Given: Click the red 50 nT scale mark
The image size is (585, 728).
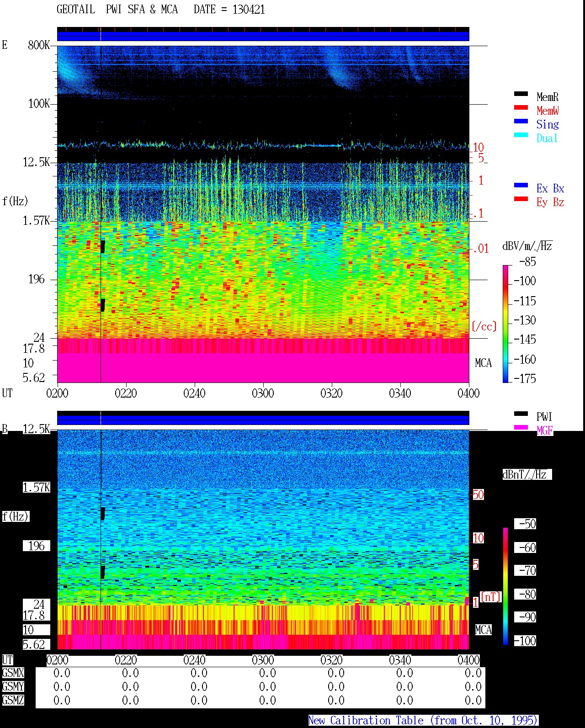Looking at the screenshot, I should pos(478,494).
